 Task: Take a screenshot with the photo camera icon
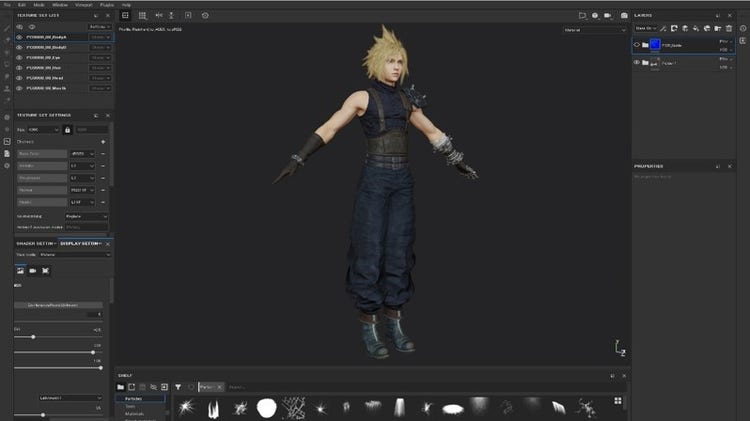(624, 15)
